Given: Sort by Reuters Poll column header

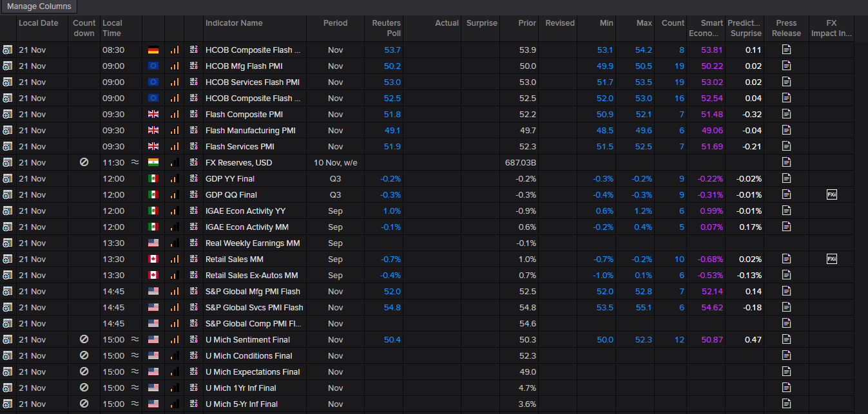Looking at the screenshot, I should pyautogui.click(x=386, y=28).
